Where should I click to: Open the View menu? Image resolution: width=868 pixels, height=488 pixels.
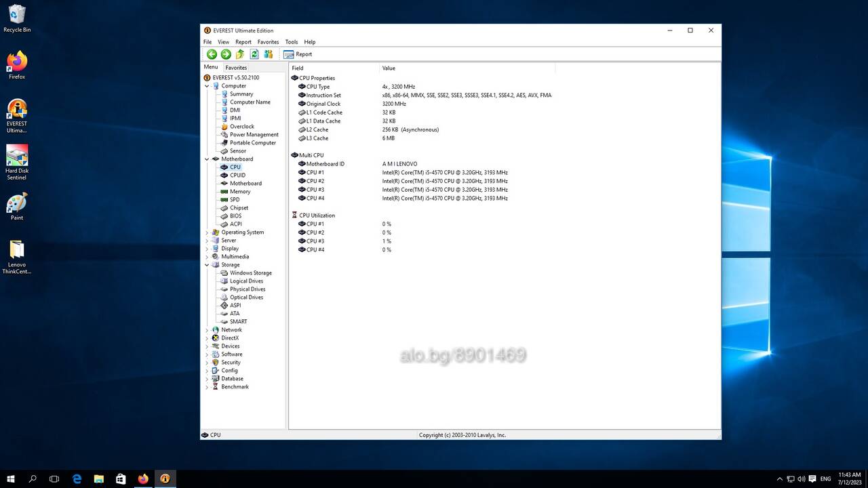(223, 42)
